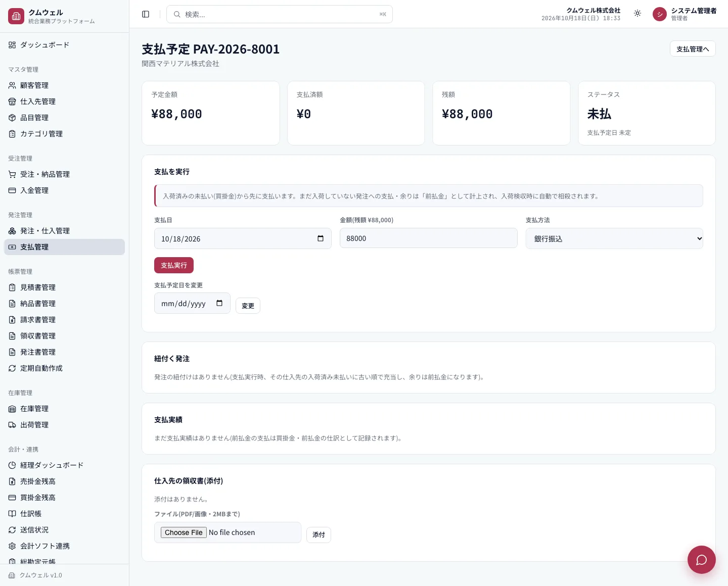Open the chat bubble floating button
The width and height of the screenshot is (728, 586).
[701, 559]
